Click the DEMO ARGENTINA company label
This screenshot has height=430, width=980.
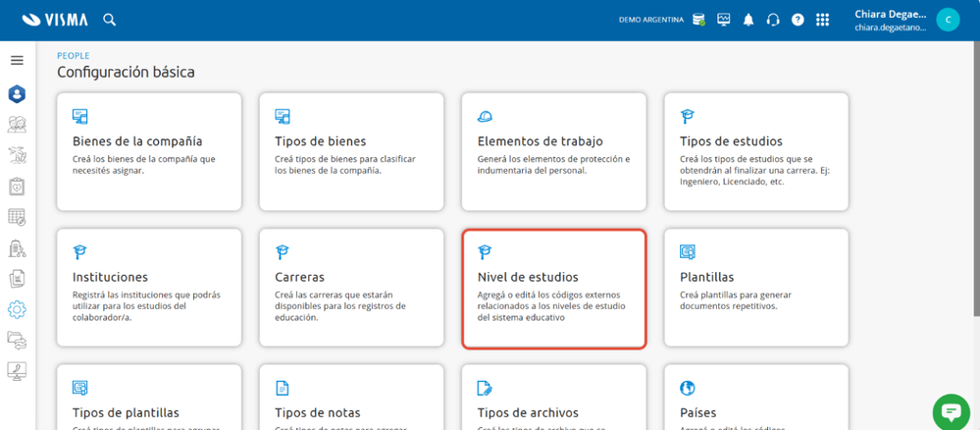(x=651, y=20)
